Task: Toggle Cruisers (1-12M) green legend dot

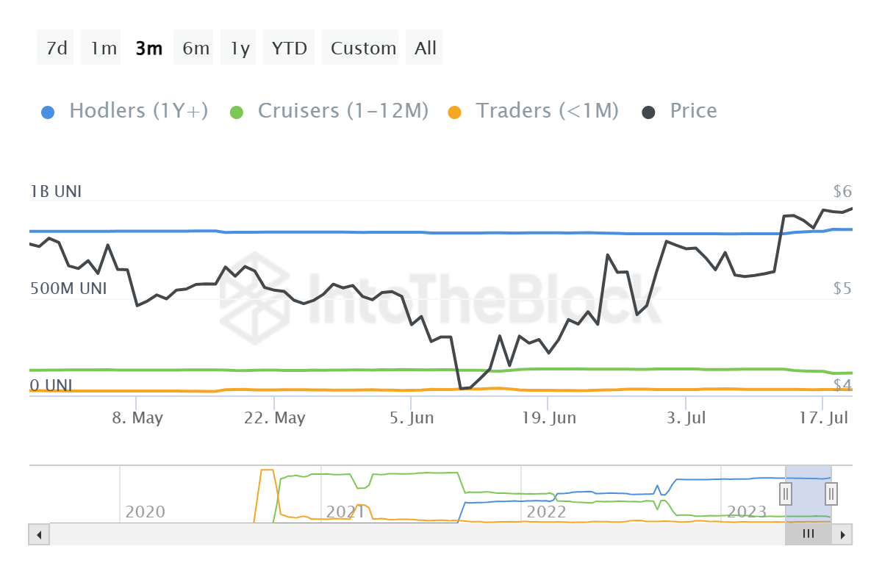Action: [x=236, y=112]
